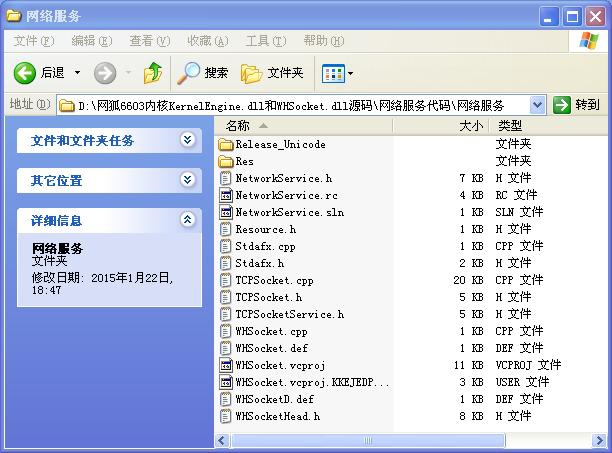Image resolution: width=612 pixels, height=453 pixels.
Task: Click the WHSocketHead.h file icon
Action: [x=226, y=417]
